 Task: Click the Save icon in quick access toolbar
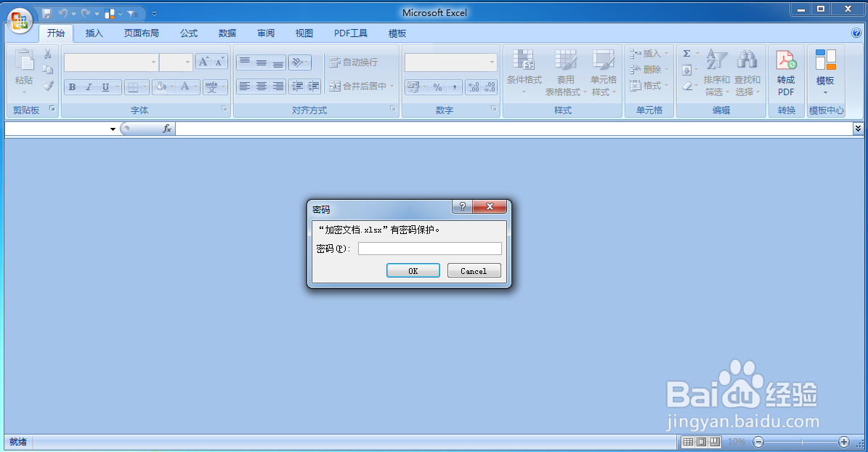click(47, 13)
